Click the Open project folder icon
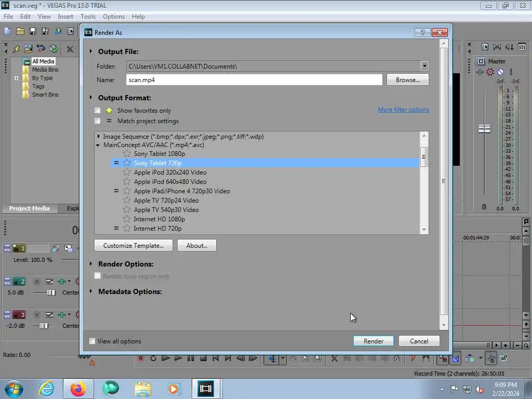Screen dimensions: 532x399 (x=20, y=31)
